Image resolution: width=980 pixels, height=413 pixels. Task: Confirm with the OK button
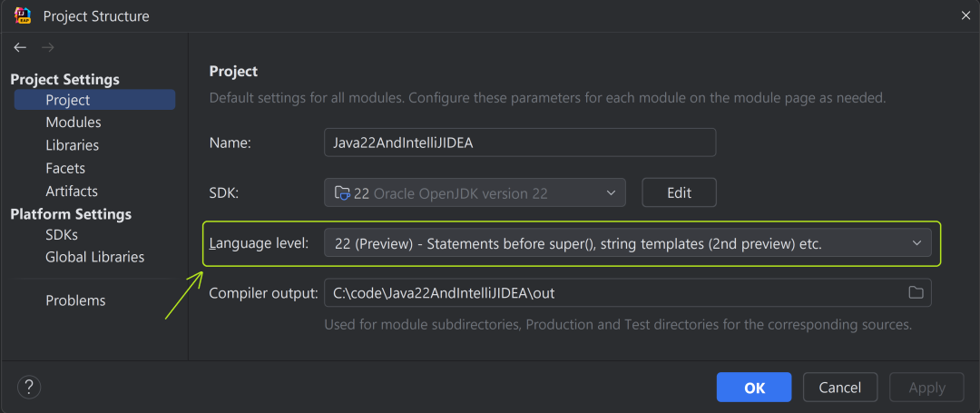(x=754, y=388)
